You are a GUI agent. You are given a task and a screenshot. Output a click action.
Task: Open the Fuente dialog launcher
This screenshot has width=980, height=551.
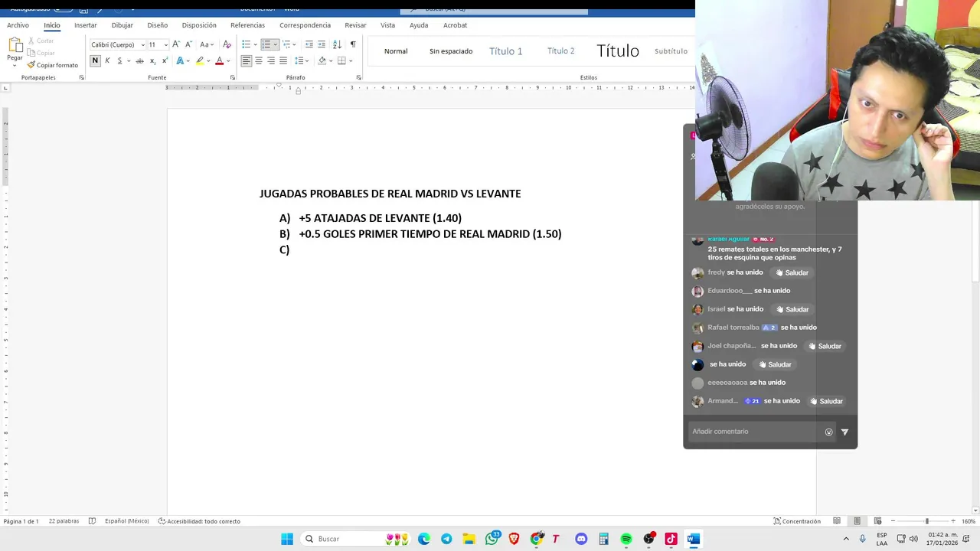[x=233, y=77]
